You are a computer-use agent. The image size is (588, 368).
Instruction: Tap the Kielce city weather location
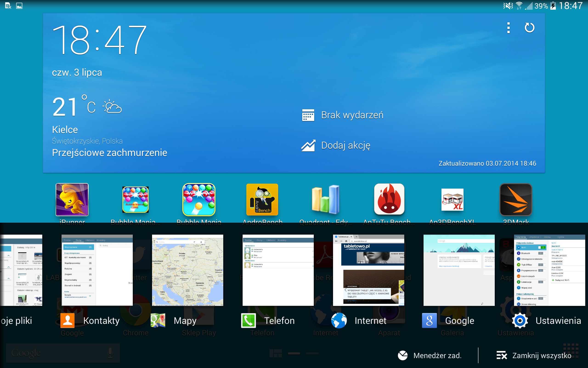click(x=65, y=129)
